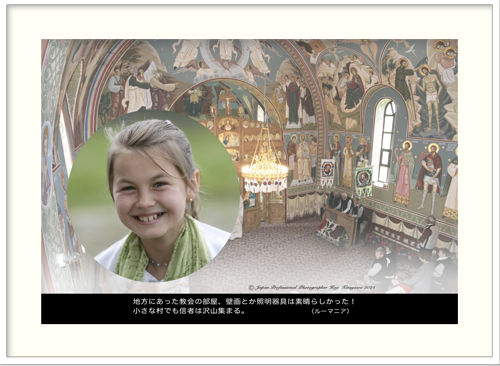The image size is (500, 366).
Task: Select caption line 小さな村でも信者は沢山集まる
Action: pos(189,311)
